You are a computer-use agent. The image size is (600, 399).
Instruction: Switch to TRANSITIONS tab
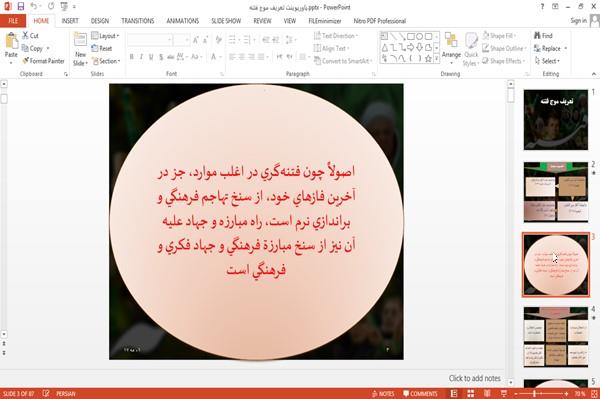pos(138,21)
